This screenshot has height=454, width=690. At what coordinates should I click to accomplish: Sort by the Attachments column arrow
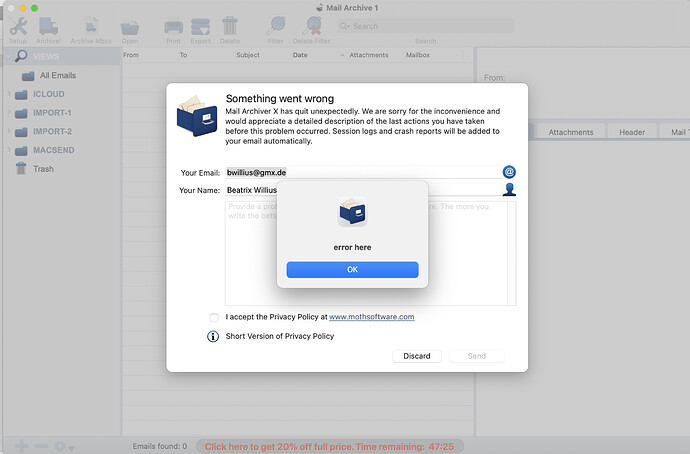tap(342, 55)
